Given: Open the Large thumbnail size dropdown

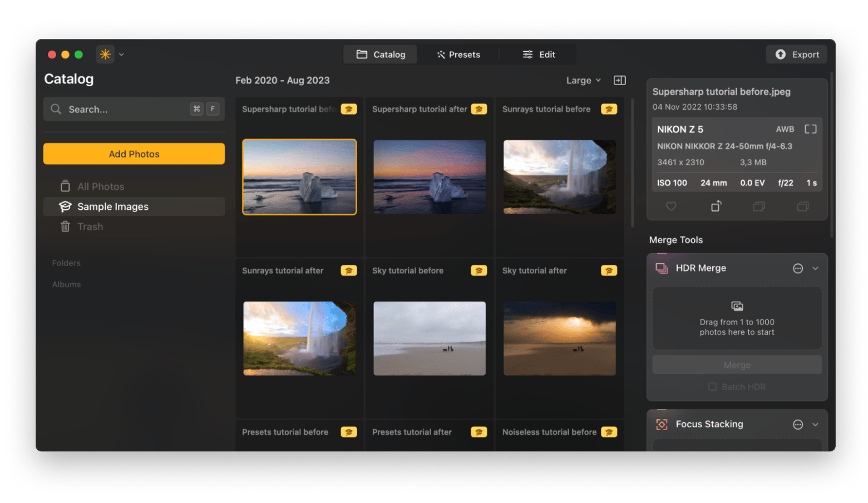Looking at the screenshot, I should (583, 81).
